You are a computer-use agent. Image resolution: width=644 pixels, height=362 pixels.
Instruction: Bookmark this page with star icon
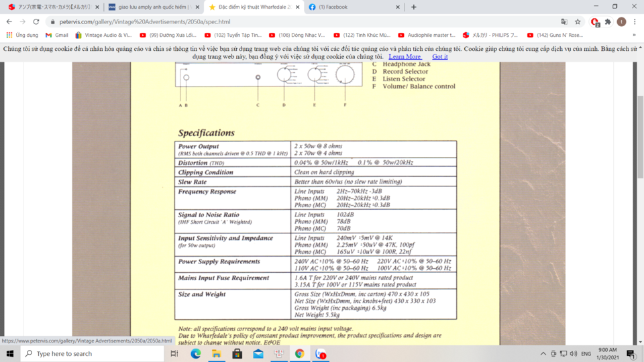point(578,21)
